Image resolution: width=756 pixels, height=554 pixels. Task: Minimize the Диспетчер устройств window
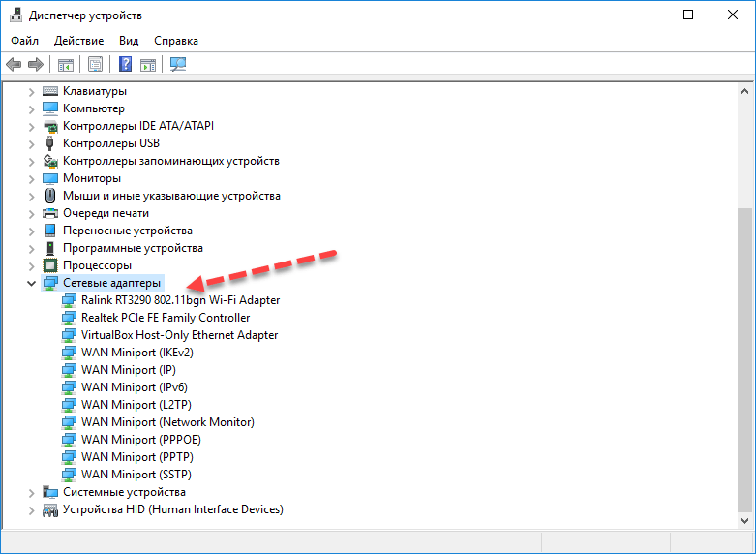645,15
